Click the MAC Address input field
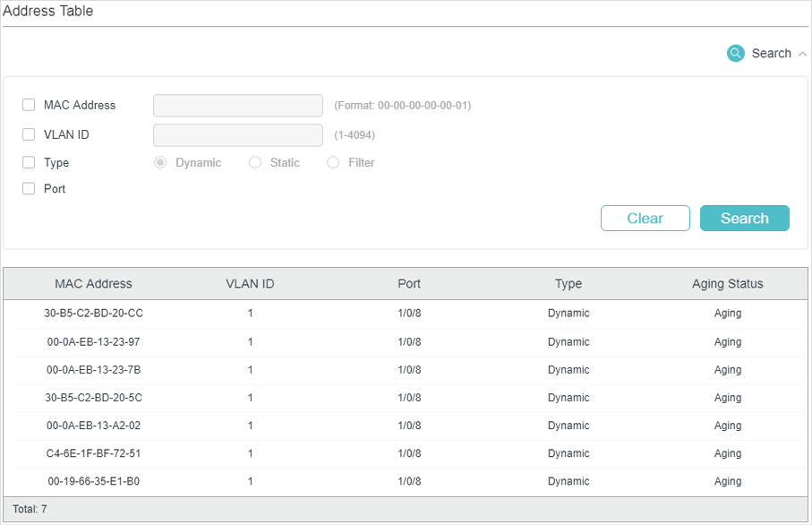Viewport: 812px width, 525px height. pos(237,106)
